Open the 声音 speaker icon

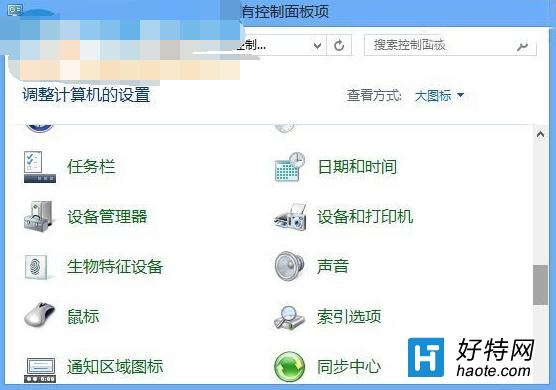pos(290,266)
